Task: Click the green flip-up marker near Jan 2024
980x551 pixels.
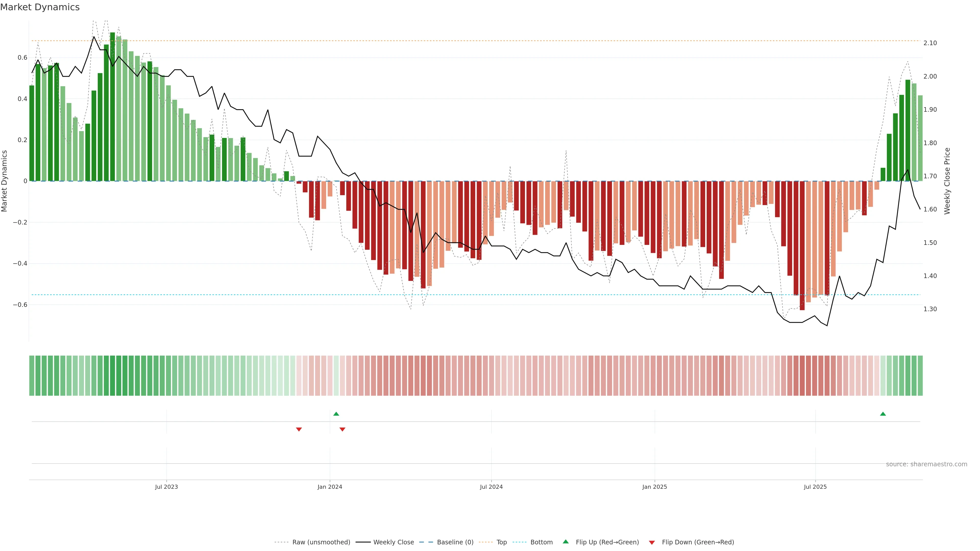Action: coord(336,414)
